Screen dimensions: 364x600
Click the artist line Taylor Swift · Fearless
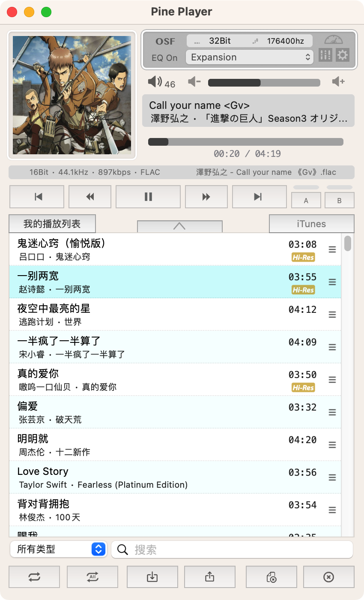point(103,485)
